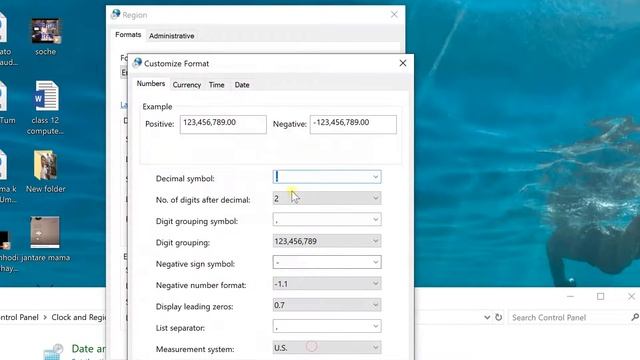
Task: Expand the Control Panel address history dropdown
Action: (x=487, y=317)
